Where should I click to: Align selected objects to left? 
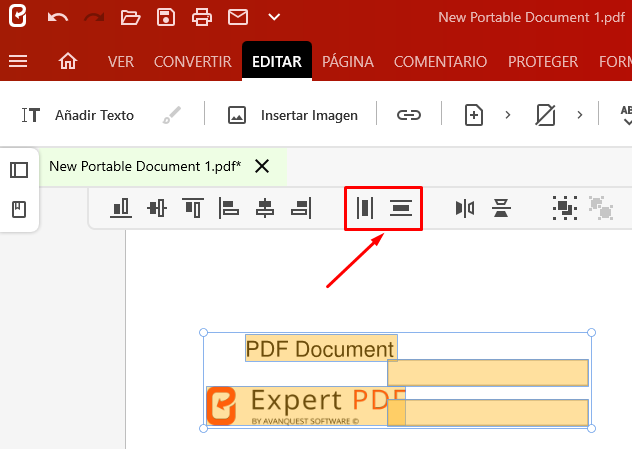229,208
